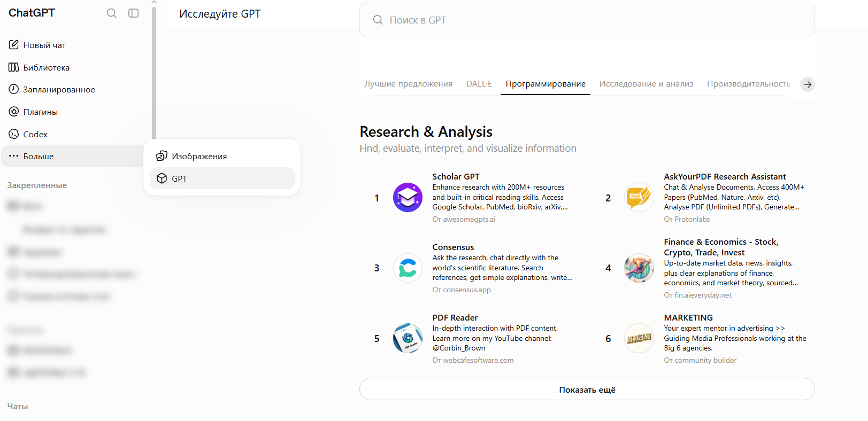Click the Scholar GPT purple graduation cap icon
The height and width of the screenshot is (421, 868).
pos(408,197)
